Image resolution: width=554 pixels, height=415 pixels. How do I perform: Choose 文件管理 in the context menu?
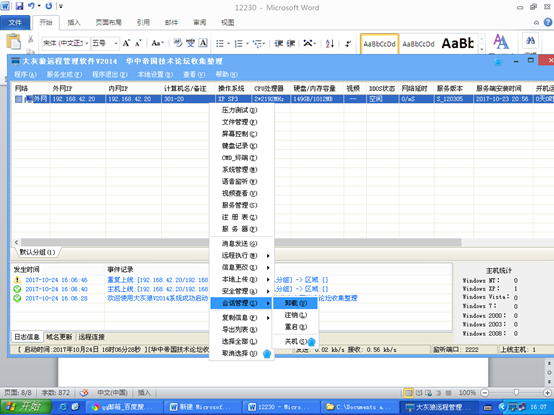240,122
